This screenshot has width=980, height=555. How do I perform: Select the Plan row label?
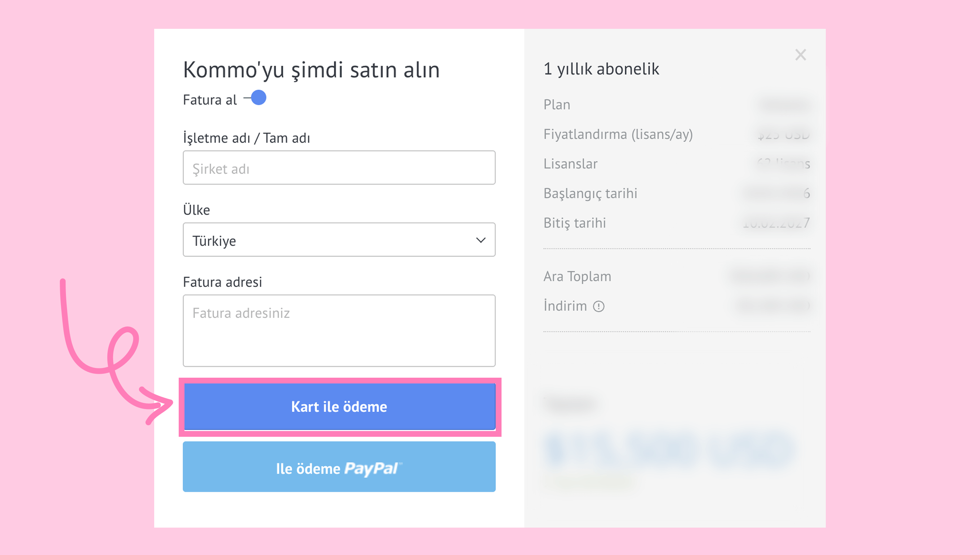coord(557,105)
